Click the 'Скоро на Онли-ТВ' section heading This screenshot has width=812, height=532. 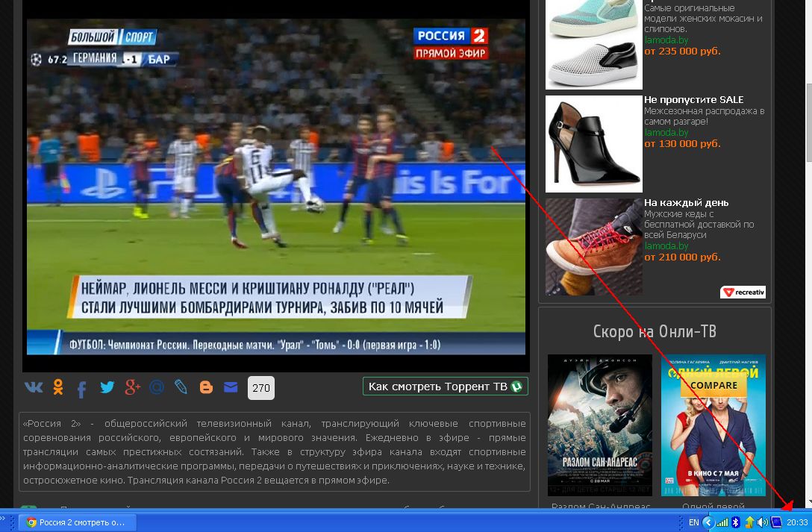pos(655,331)
